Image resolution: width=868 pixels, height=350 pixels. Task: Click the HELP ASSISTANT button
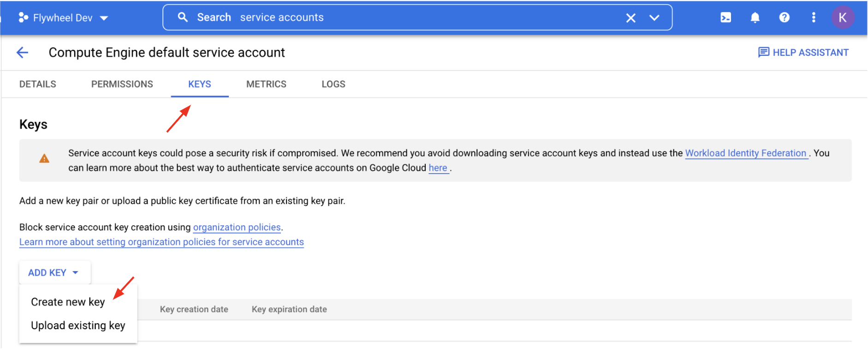pyautogui.click(x=803, y=53)
